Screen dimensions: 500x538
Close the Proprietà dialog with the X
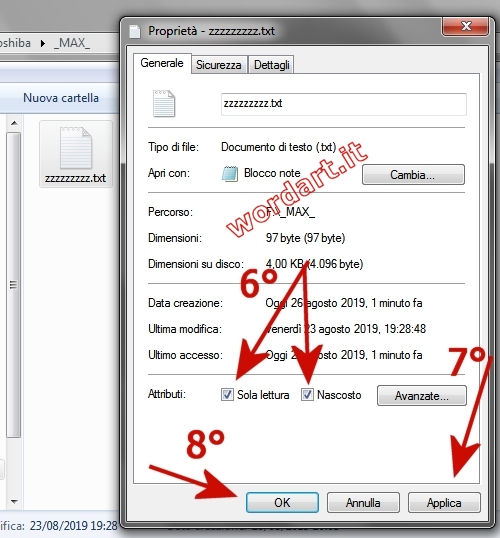tap(465, 26)
